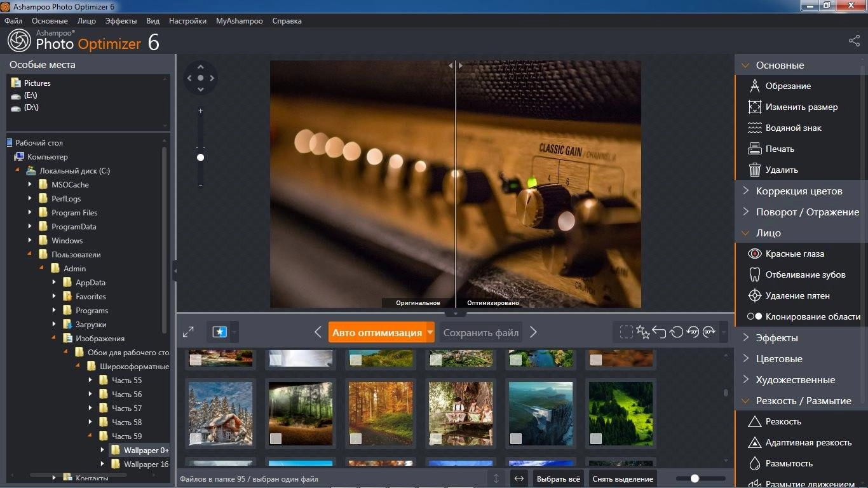868x488 pixels.
Task: Click the before/after split divider handle
Action: (456, 65)
